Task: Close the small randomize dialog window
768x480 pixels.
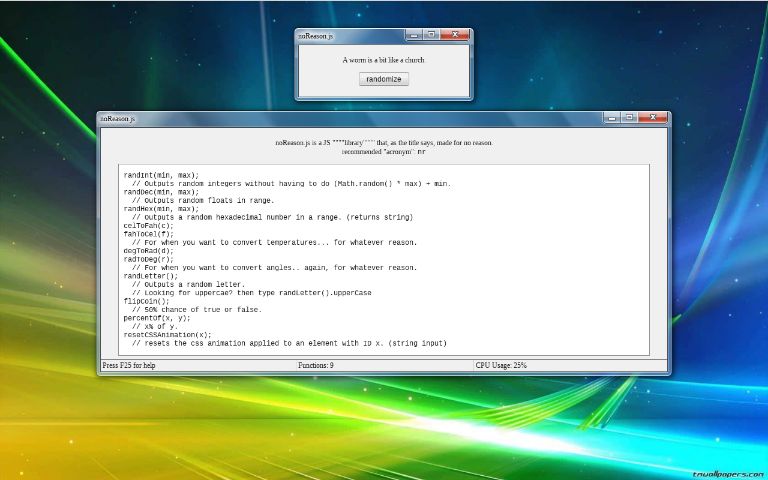Action: pos(456,35)
